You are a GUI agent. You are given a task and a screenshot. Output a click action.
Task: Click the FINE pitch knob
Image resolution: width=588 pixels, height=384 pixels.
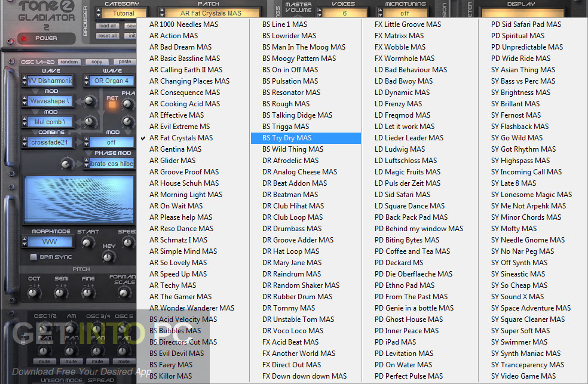(x=87, y=292)
